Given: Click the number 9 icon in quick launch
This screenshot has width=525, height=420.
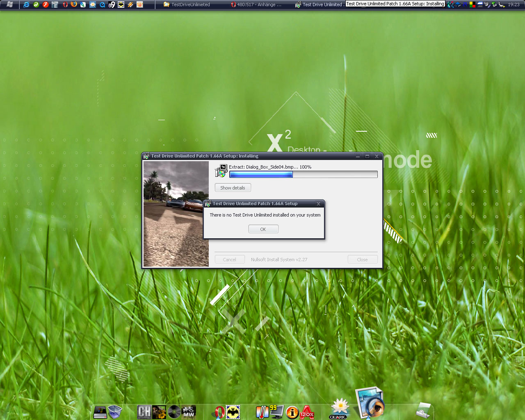Looking at the screenshot, I should [x=112, y=5].
